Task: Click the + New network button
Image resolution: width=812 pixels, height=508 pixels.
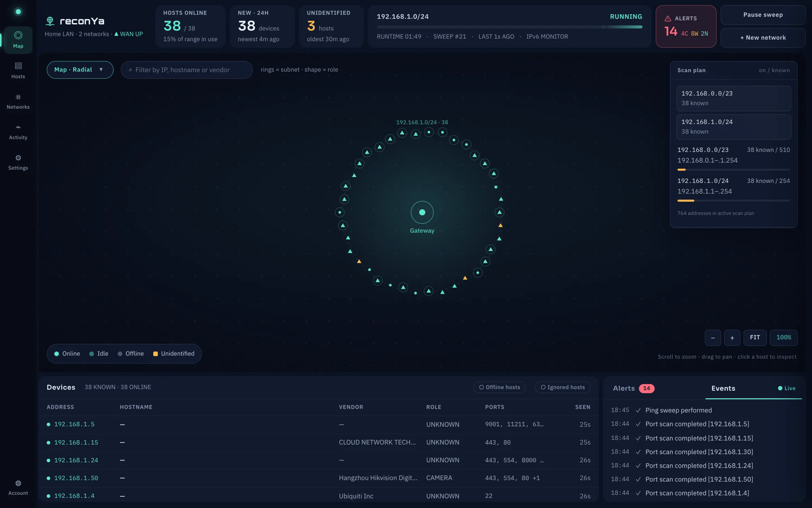Action: (763, 38)
